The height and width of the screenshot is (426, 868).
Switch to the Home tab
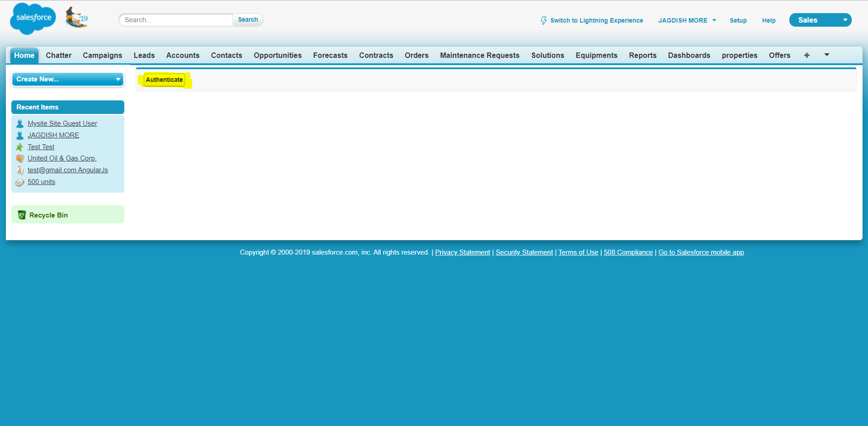tap(24, 55)
